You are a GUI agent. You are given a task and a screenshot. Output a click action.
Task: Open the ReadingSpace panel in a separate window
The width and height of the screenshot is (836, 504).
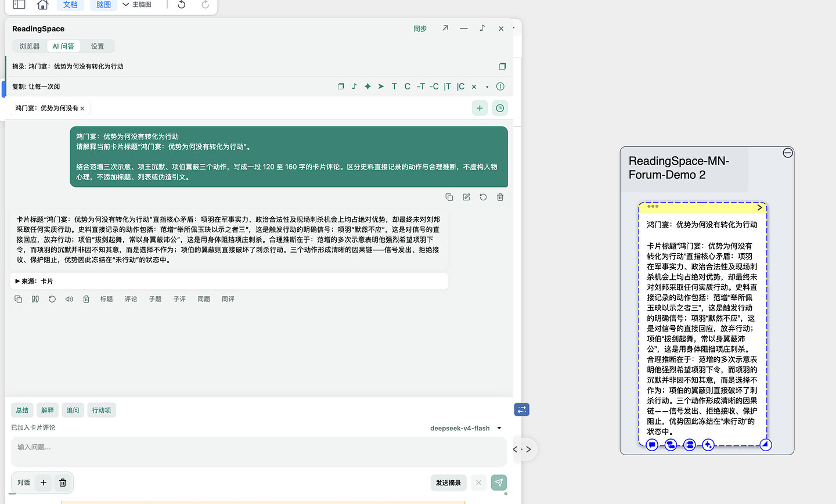445,28
